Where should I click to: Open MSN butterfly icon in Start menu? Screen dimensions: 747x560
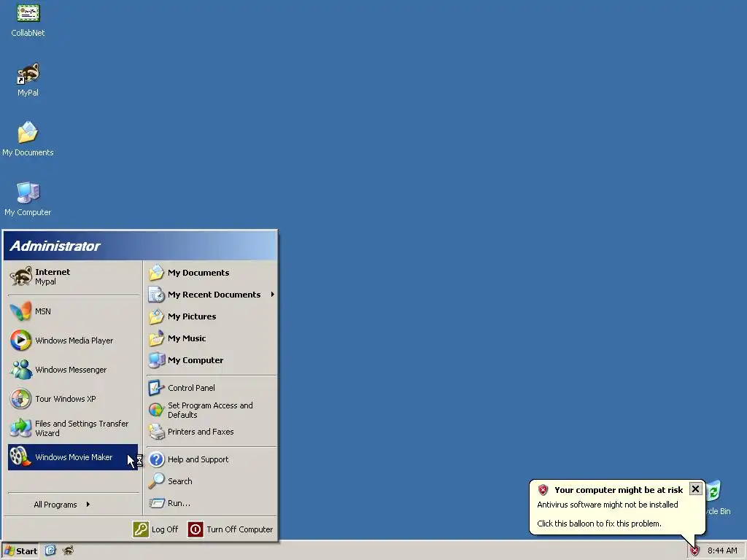(73, 311)
